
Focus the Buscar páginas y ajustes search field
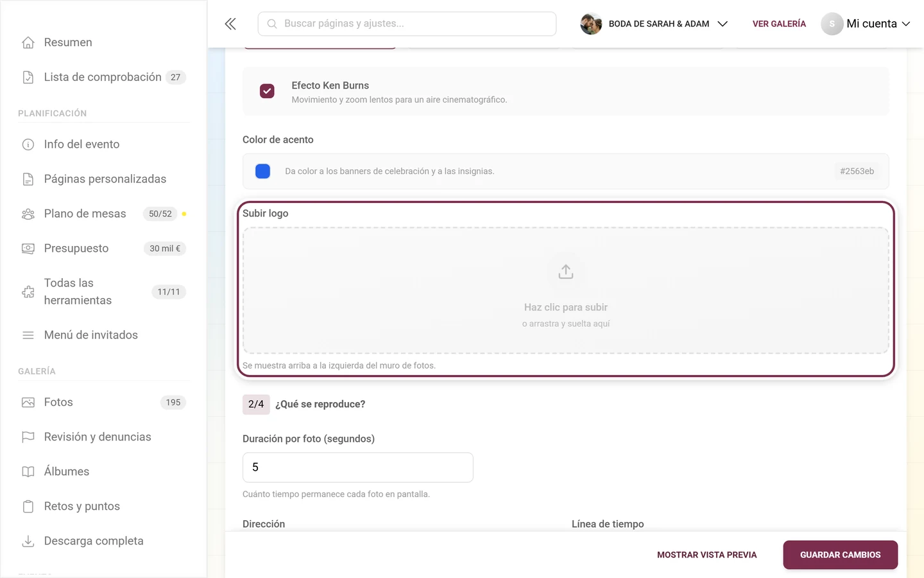[x=407, y=24]
